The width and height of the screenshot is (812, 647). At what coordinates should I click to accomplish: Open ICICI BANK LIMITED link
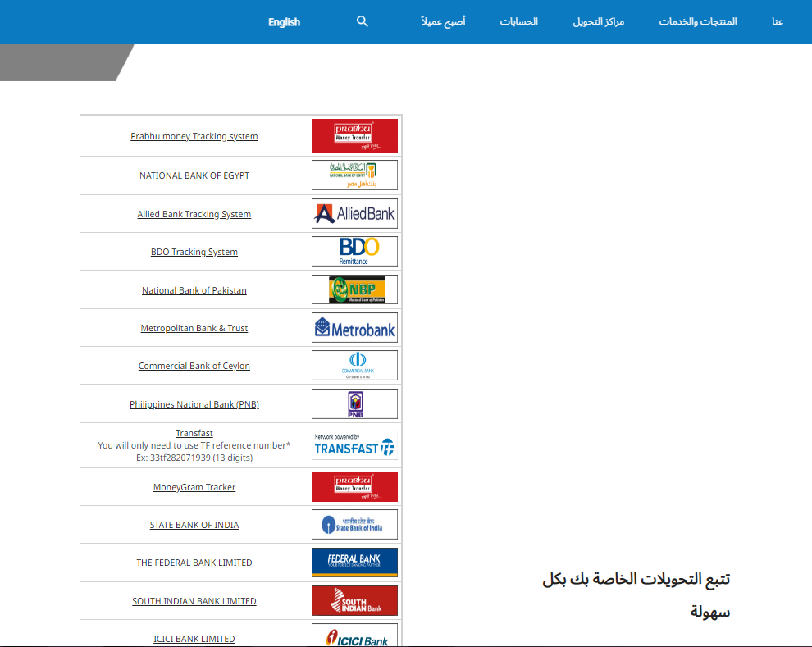194,639
